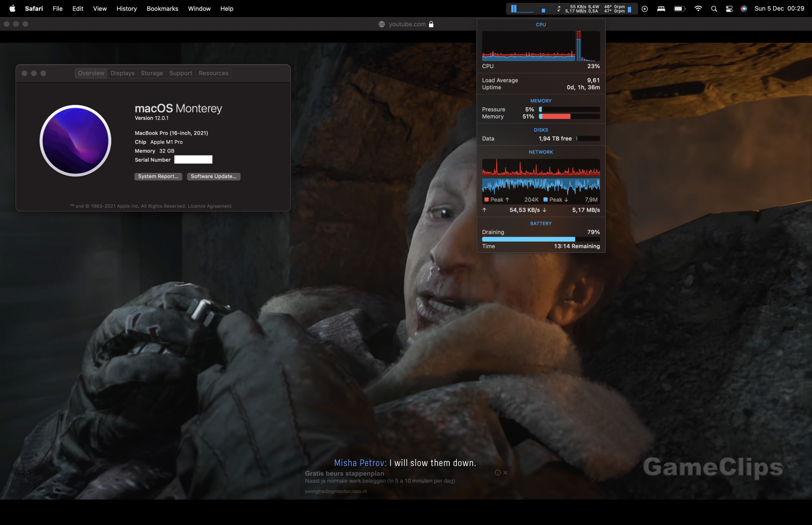Click the Now Playing play icon
This screenshot has width=812, height=525.
tap(645, 9)
